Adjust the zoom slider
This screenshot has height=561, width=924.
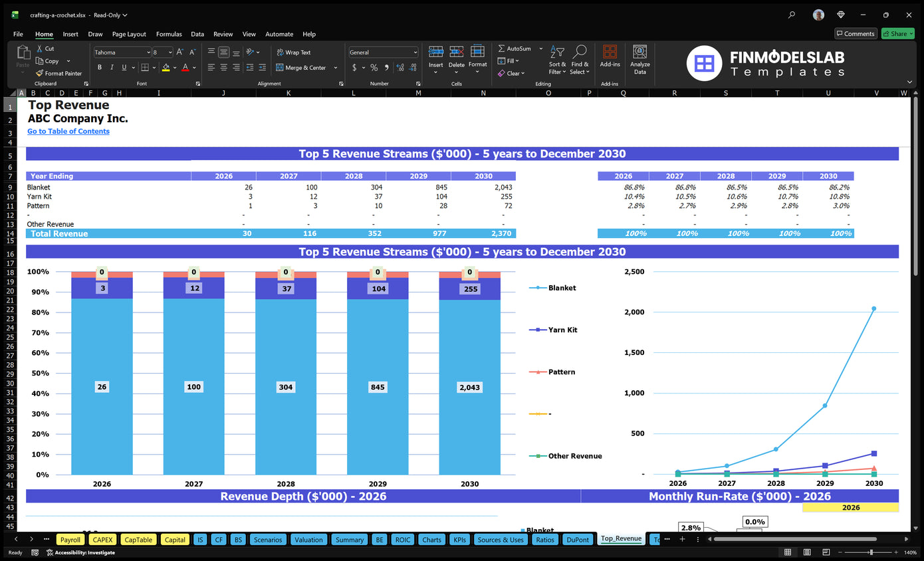[x=872, y=552]
